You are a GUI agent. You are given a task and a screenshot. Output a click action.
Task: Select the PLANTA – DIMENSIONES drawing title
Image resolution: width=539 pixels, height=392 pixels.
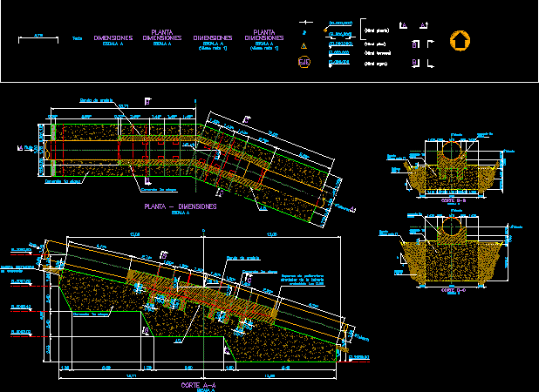click(181, 206)
